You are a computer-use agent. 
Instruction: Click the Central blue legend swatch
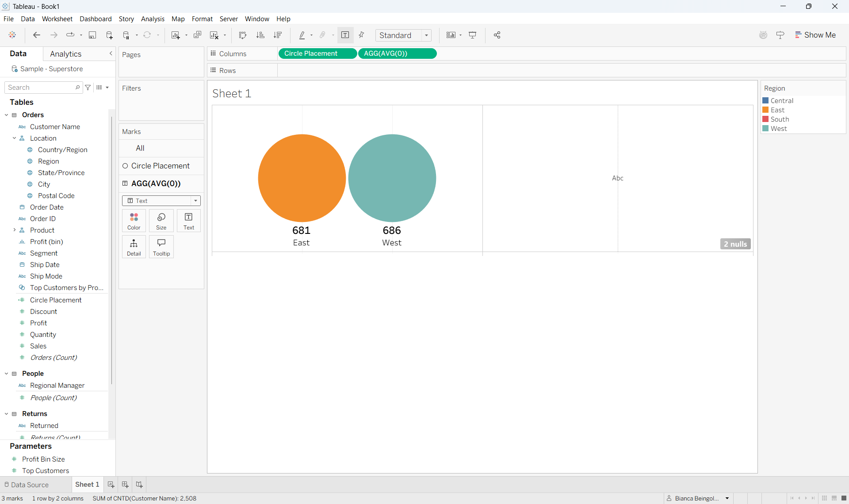[x=765, y=101]
